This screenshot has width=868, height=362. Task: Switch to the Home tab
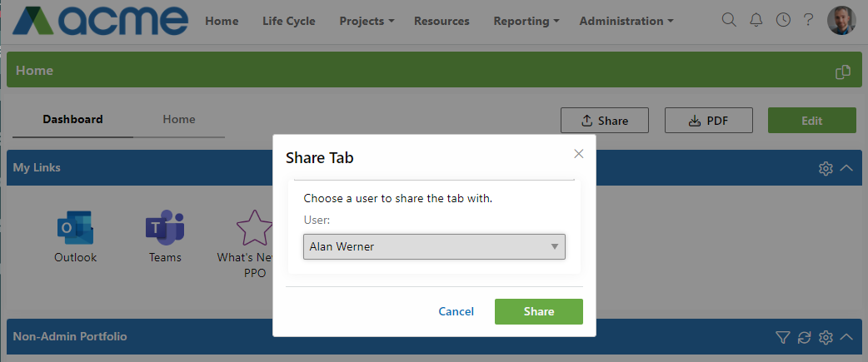click(179, 119)
